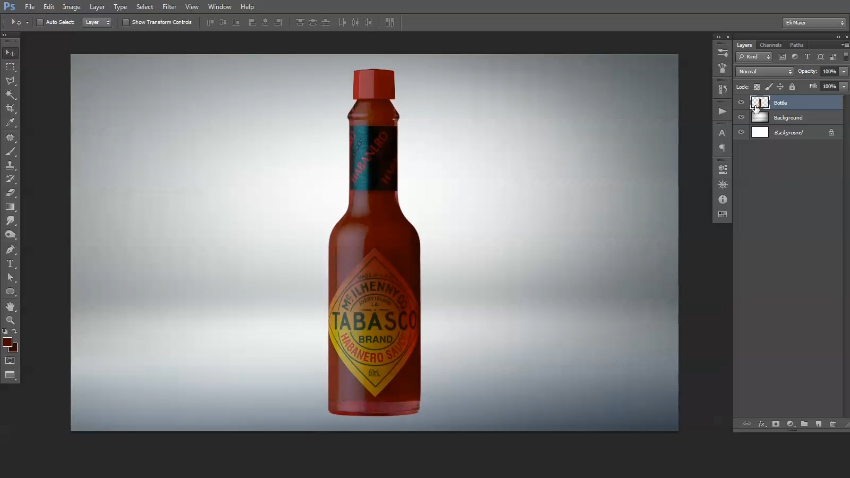The width and height of the screenshot is (850, 478).
Task: Add a layer mask
Action: tap(776, 424)
